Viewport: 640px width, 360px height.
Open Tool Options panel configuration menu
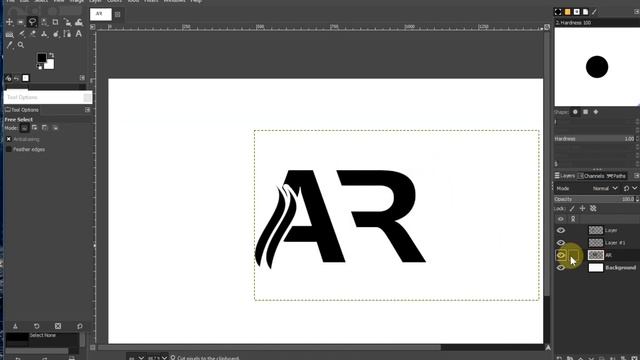pos(87,110)
